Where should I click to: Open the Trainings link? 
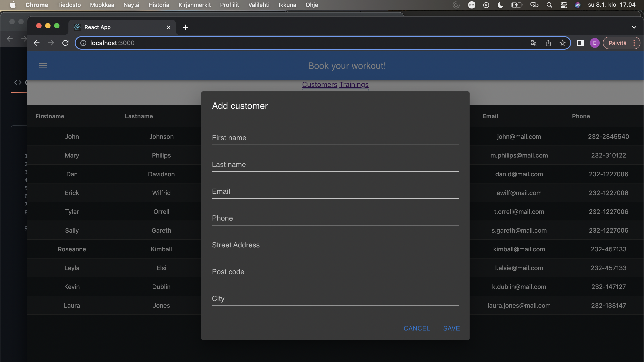point(354,84)
